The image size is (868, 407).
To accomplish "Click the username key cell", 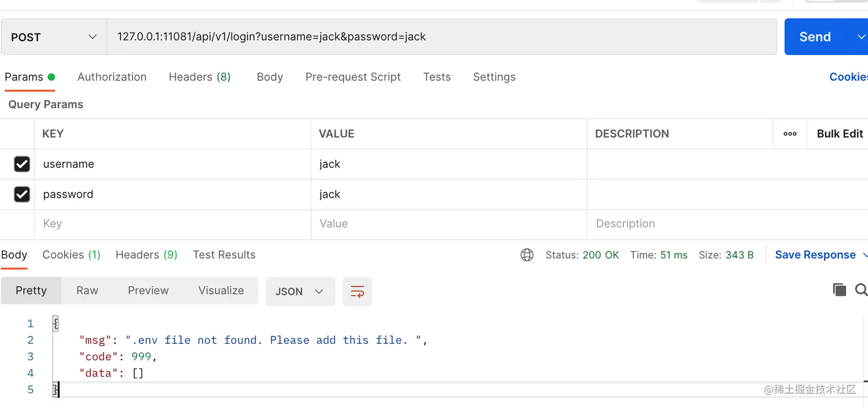I will (x=173, y=164).
